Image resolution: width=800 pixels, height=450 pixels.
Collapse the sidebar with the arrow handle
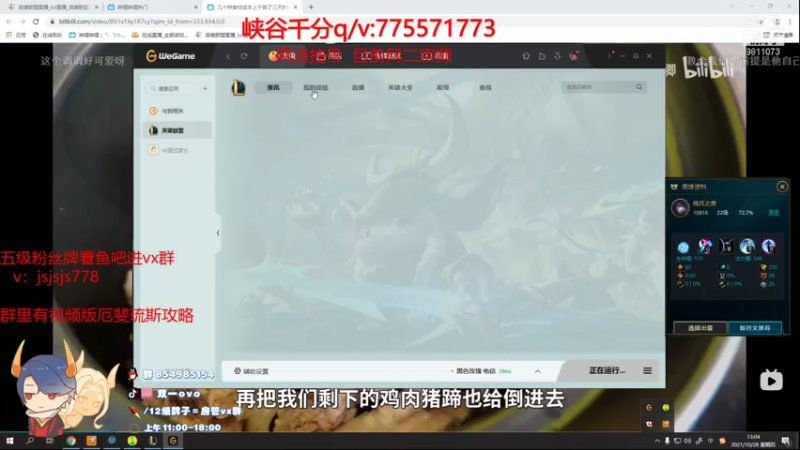click(x=218, y=233)
